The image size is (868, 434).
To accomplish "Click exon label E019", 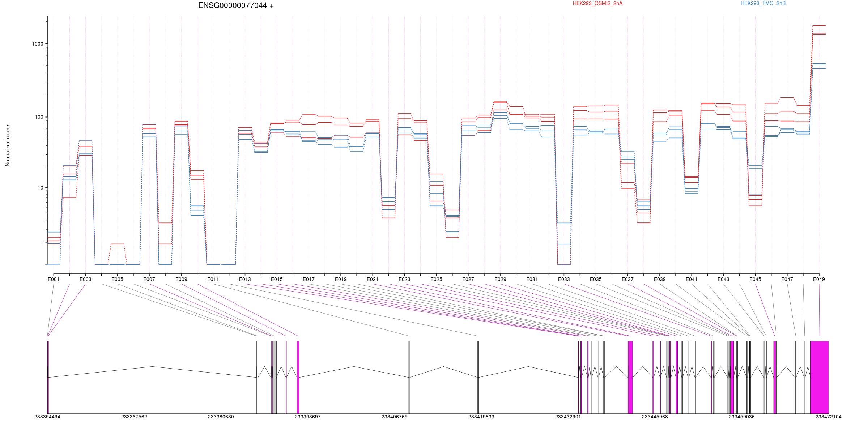I will coord(341,279).
